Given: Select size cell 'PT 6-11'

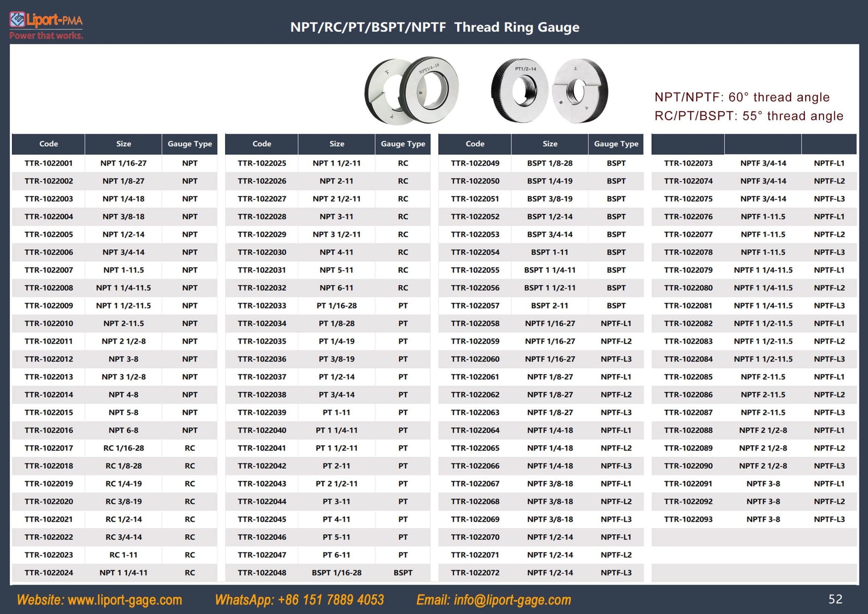Looking at the screenshot, I should 336,555.
